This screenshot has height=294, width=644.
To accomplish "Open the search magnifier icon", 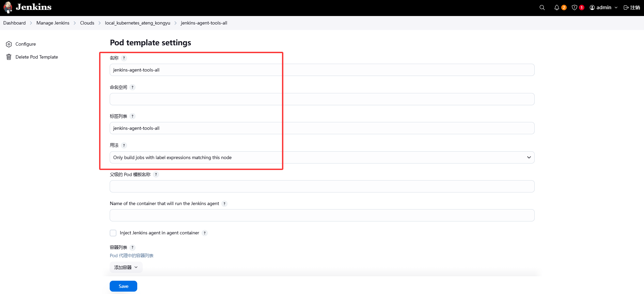I will pyautogui.click(x=542, y=7).
